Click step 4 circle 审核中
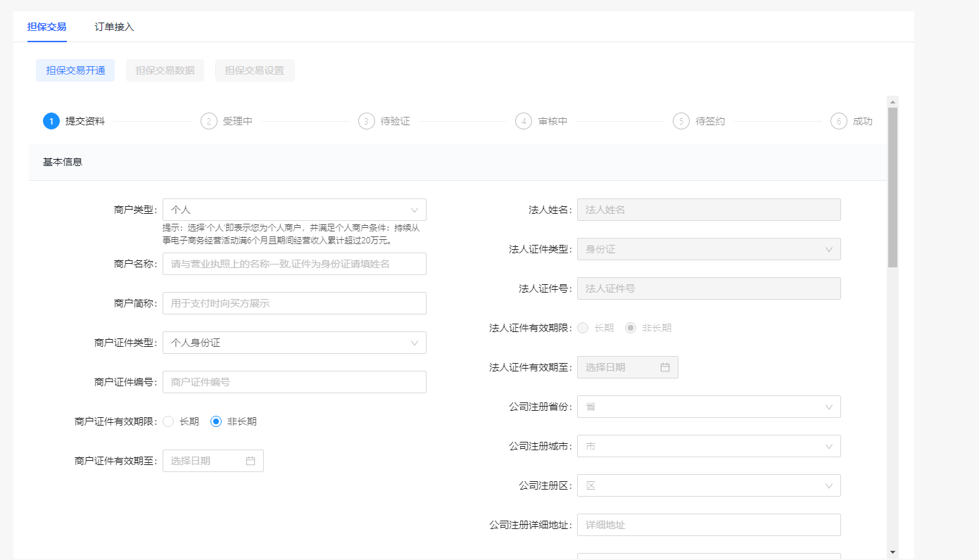The height and width of the screenshot is (560, 979). (524, 121)
